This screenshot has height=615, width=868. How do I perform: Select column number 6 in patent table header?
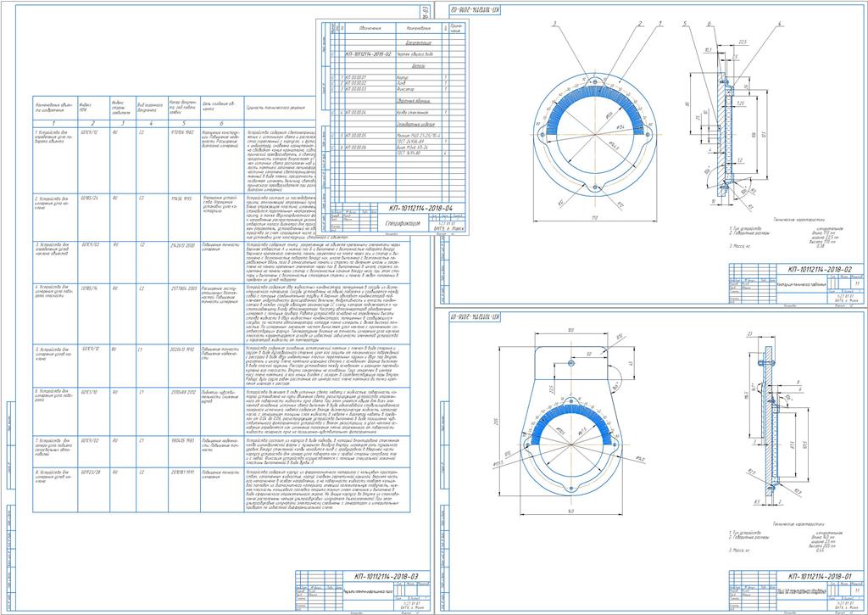[x=221, y=123]
